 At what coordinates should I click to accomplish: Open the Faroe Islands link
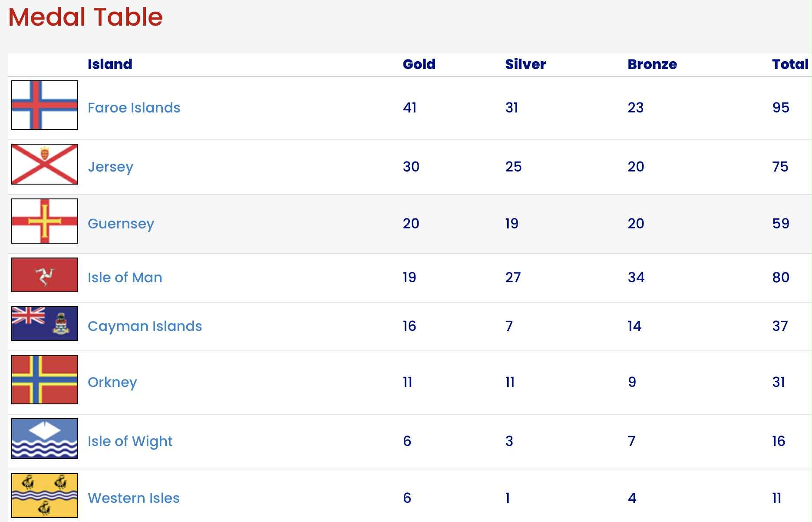click(x=134, y=108)
